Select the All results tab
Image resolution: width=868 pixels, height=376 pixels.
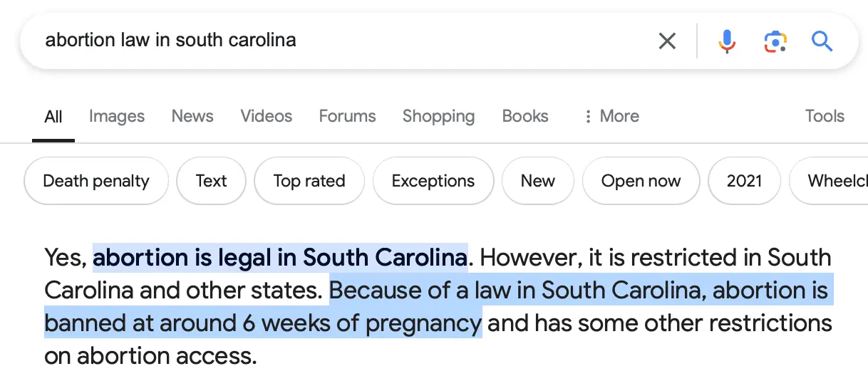click(53, 117)
